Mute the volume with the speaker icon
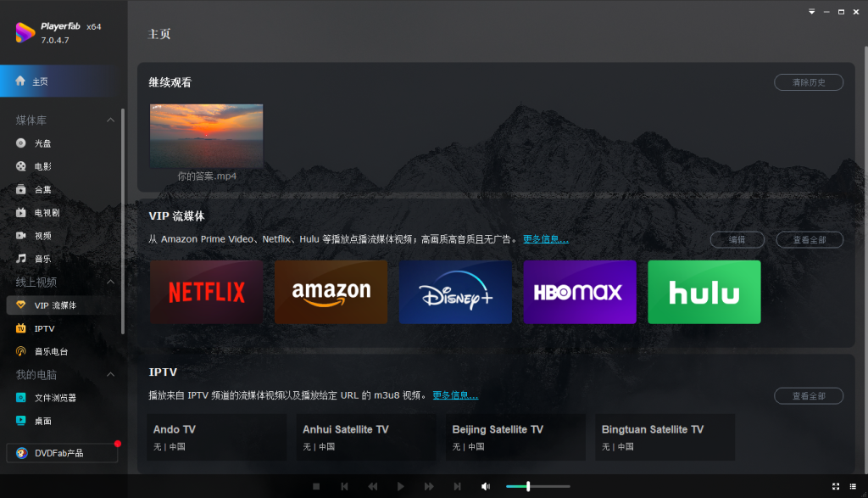Viewport: 868px width, 498px height. (485, 486)
